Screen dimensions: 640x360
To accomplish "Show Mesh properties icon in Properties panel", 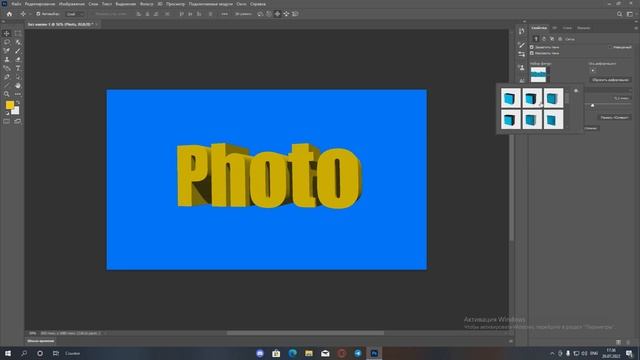I will pos(536,39).
